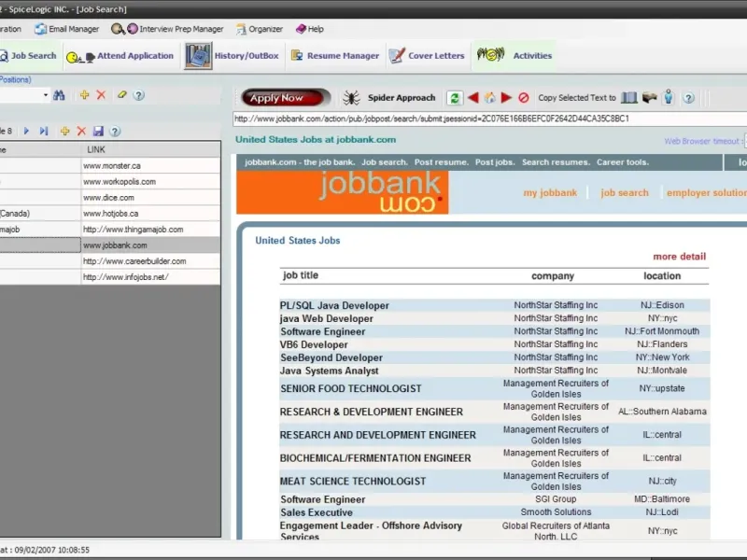Click the 'SGI Group' company cell
747x560 pixels.
click(x=556, y=499)
